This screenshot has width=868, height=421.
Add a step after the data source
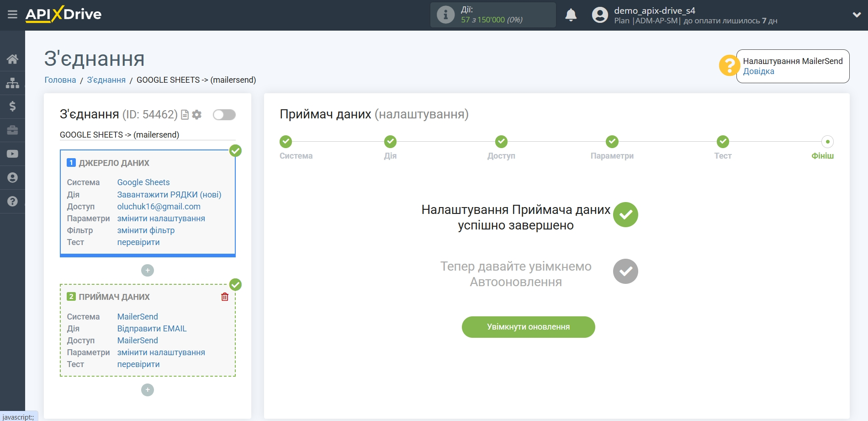coord(148,271)
